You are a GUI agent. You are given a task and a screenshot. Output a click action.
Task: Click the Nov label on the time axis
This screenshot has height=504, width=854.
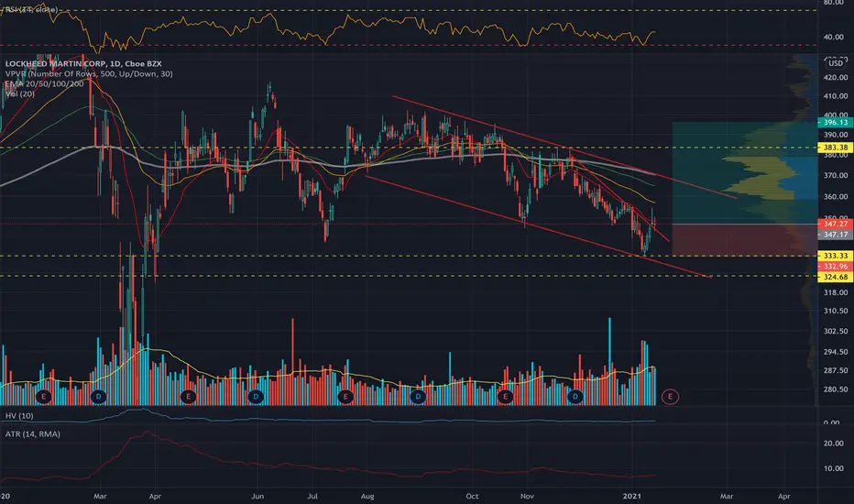pos(527,497)
